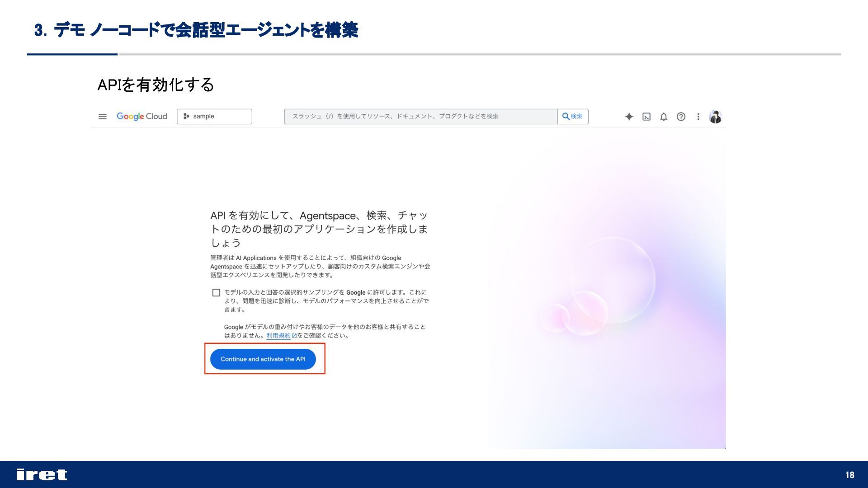Click the Google Cloud logo
868x488 pixels.
coord(142,117)
